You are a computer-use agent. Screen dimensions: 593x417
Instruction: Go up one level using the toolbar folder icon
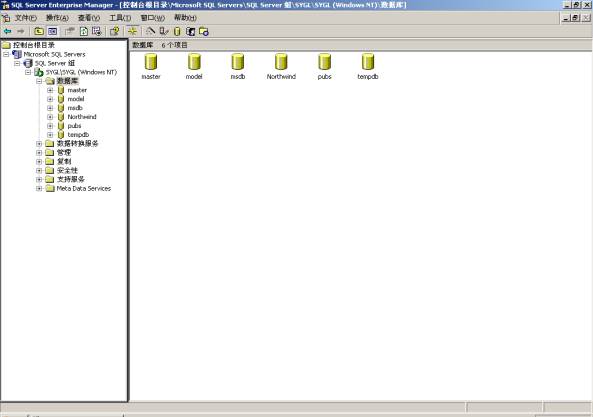(39, 31)
